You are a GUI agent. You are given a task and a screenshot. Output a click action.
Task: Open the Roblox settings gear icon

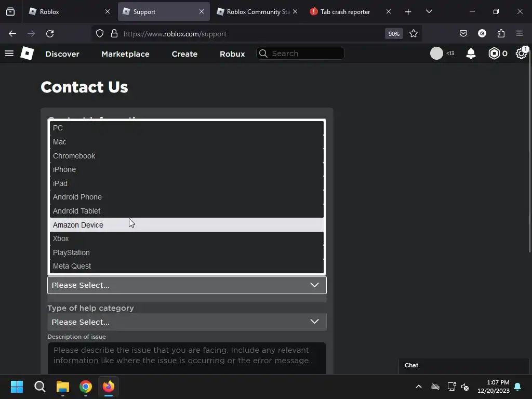[521, 54]
